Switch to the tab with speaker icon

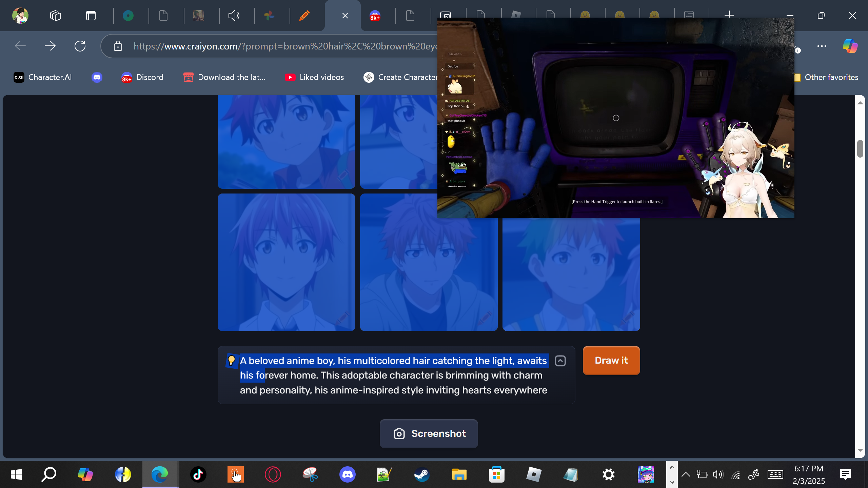click(x=234, y=16)
